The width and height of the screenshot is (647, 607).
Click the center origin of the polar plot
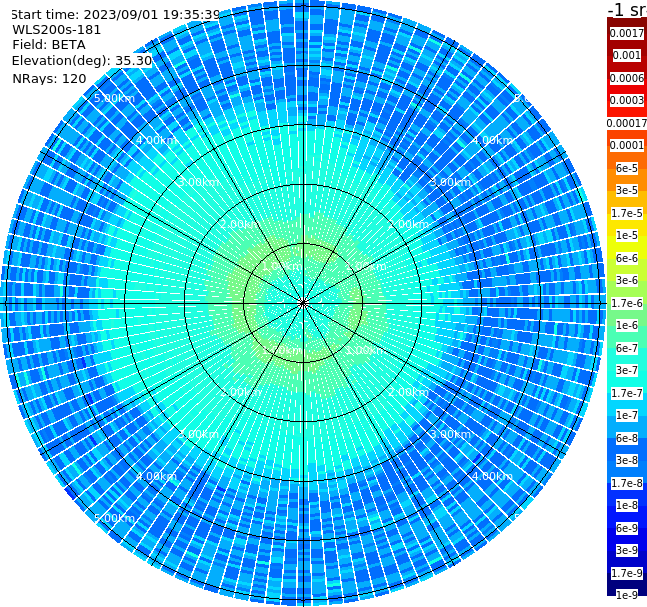coord(303,303)
